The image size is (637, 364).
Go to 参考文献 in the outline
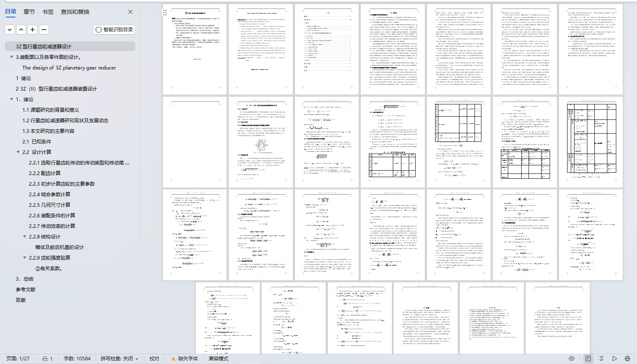tap(26, 289)
